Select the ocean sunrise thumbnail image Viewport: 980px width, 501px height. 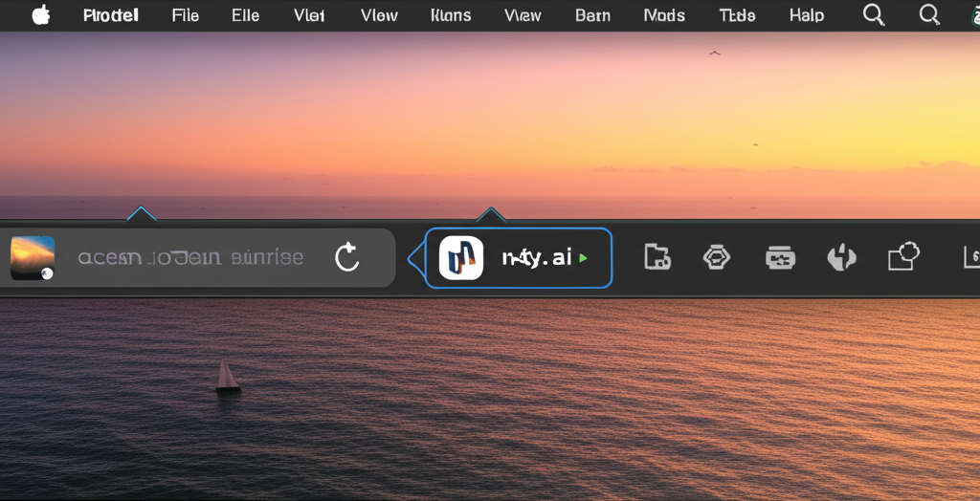[33, 258]
